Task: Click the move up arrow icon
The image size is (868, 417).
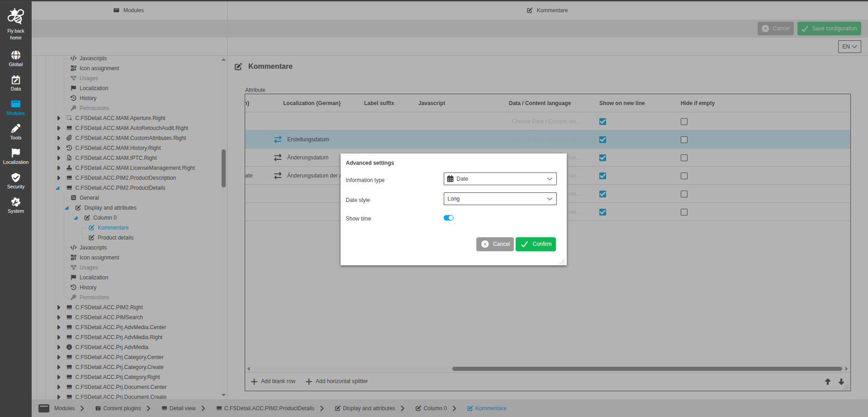Action: pos(828,382)
